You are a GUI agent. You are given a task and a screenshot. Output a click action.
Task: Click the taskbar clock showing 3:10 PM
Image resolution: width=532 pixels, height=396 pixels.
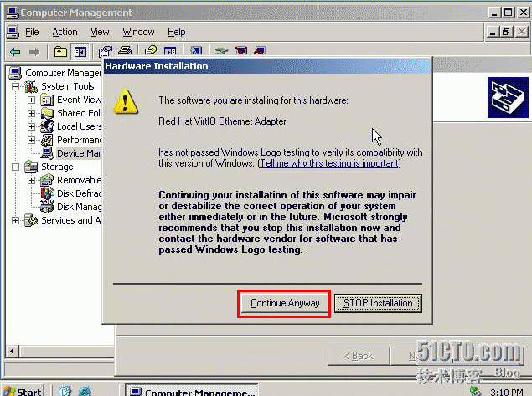507,393
